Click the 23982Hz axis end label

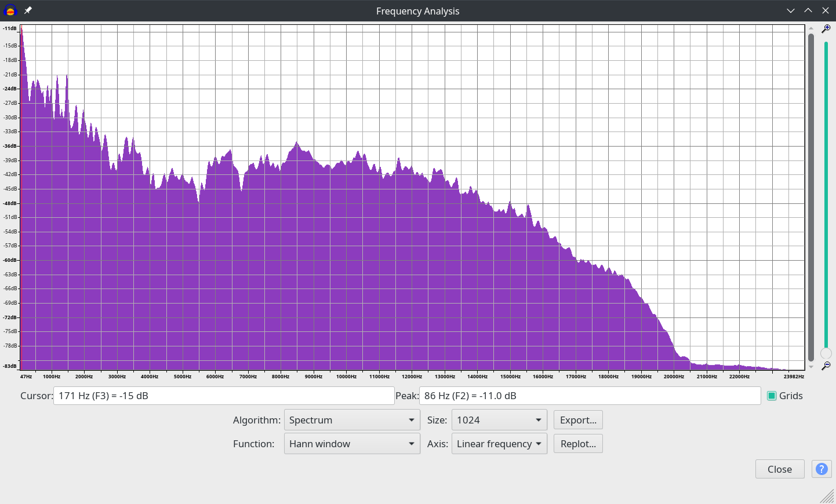click(794, 377)
